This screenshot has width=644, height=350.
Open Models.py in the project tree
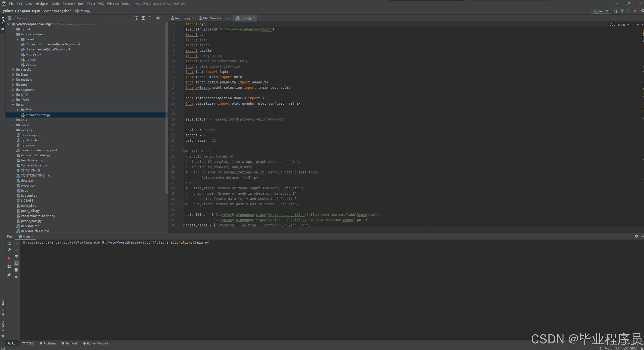33,54
